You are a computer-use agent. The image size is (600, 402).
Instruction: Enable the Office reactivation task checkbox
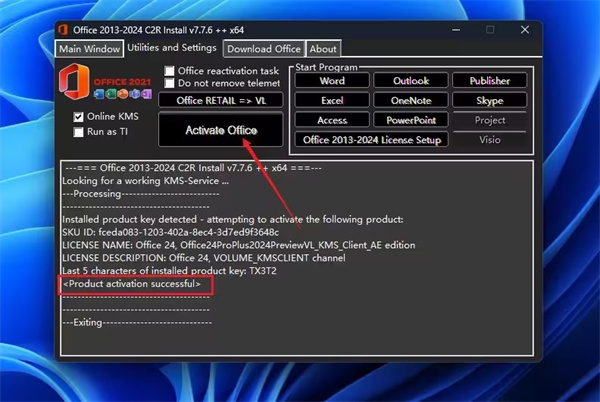tap(169, 71)
